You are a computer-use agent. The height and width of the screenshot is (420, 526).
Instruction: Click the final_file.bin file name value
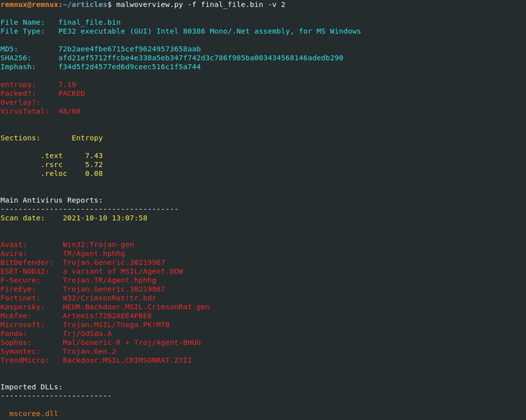(x=90, y=23)
